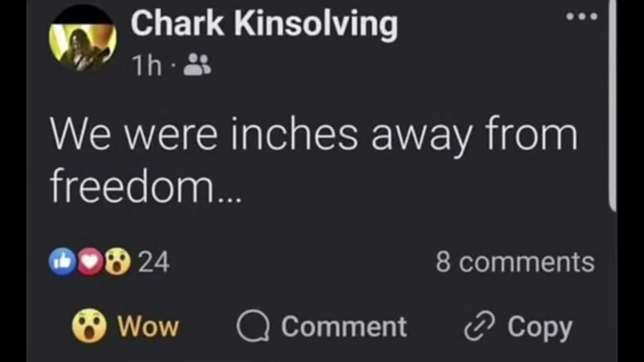Click the 1h post timestamp

pyautogui.click(x=146, y=65)
